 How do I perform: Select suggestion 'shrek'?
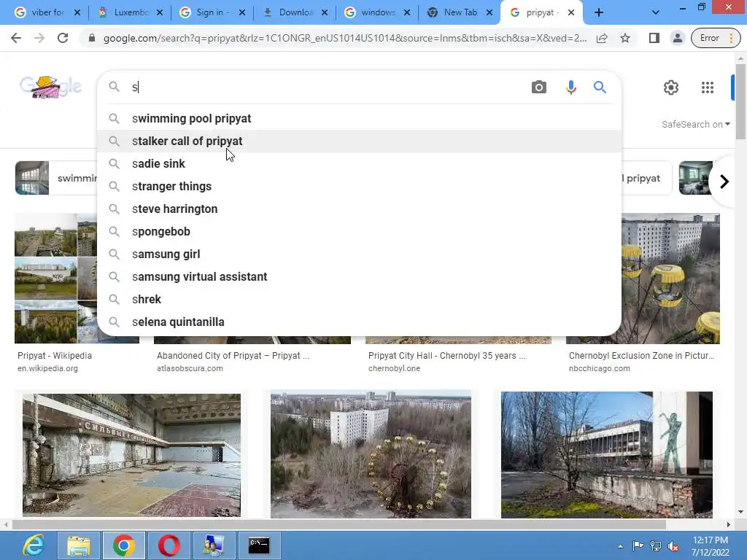point(359,300)
